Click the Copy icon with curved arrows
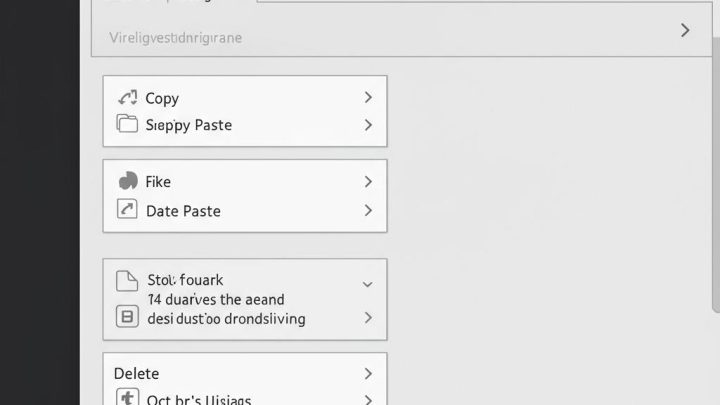The width and height of the screenshot is (720, 405). pyautogui.click(x=127, y=98)
